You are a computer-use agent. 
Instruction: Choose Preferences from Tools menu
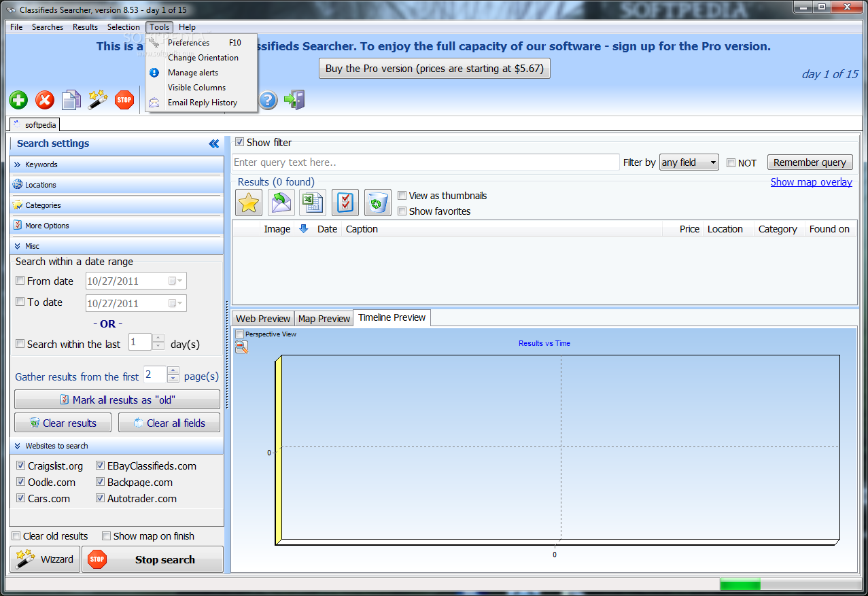(x=201, y=43)
